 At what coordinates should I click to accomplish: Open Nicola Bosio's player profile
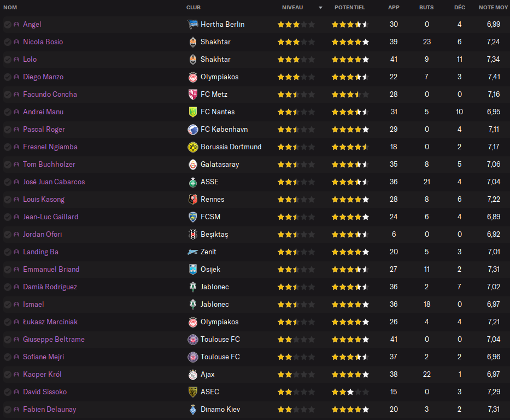pyautogui.click(x=43, y=42)
